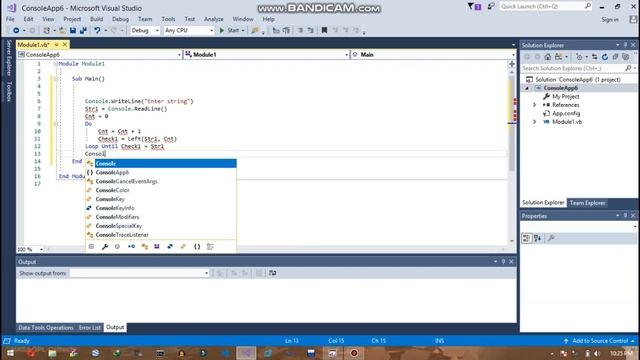Open the ConsoleApp6 project navigation dropdown
The height and width of the screenshot is (360, 640).
point(100,54)
